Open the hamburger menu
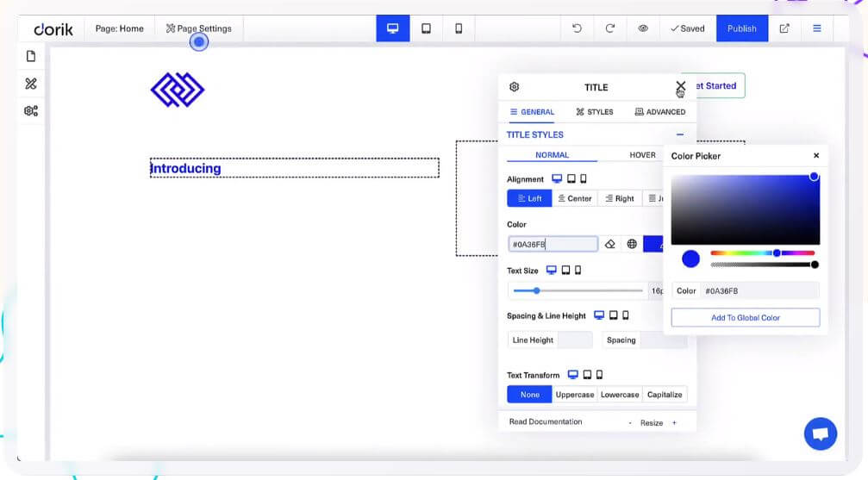Screen dimensions: 868x480 tap(816, 28)
